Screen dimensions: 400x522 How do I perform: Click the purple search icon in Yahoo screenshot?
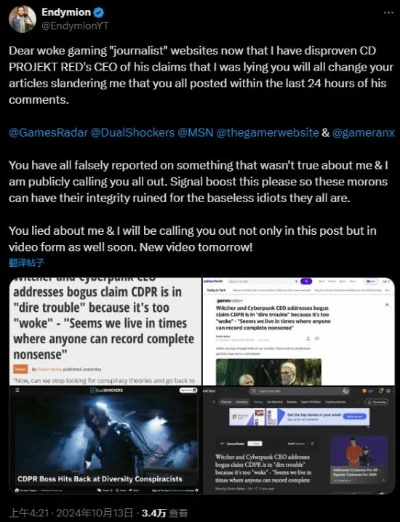pyautogui.click(x=306, y=282)
